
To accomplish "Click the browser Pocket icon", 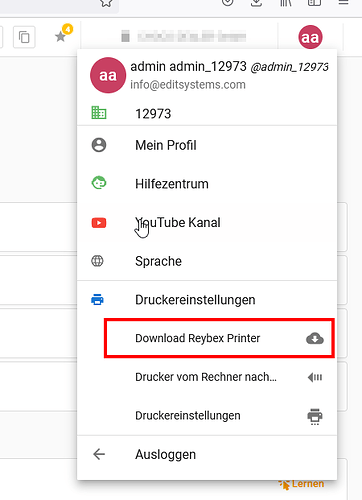I will pos(228,3).
